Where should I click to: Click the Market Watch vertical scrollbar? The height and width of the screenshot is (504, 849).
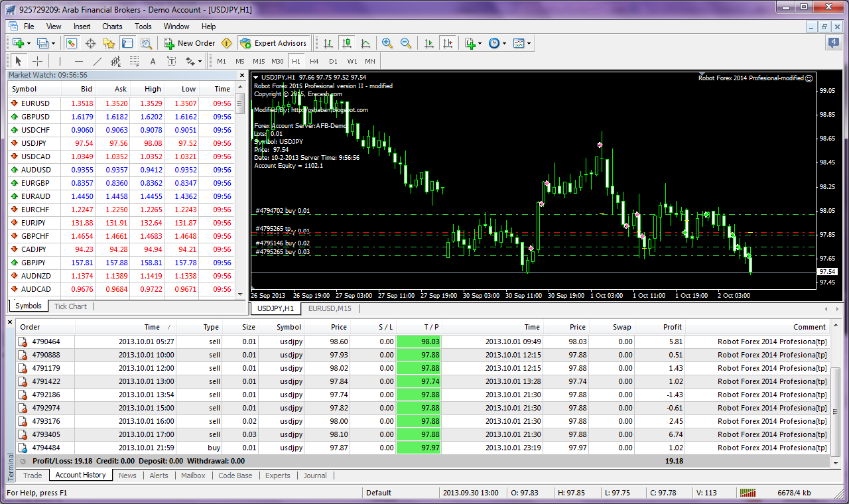[x=239, y=192]
